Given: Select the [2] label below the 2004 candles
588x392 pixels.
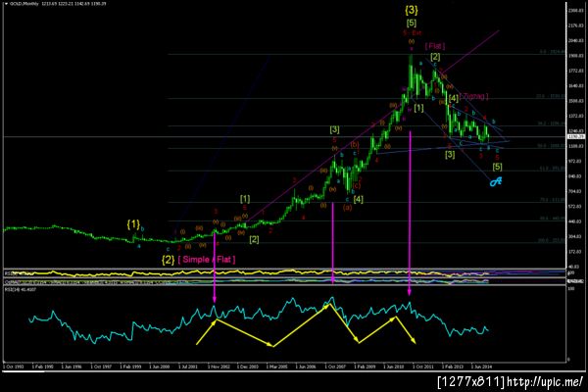Looking at the screenshot, I should click(x=254, y=239).
